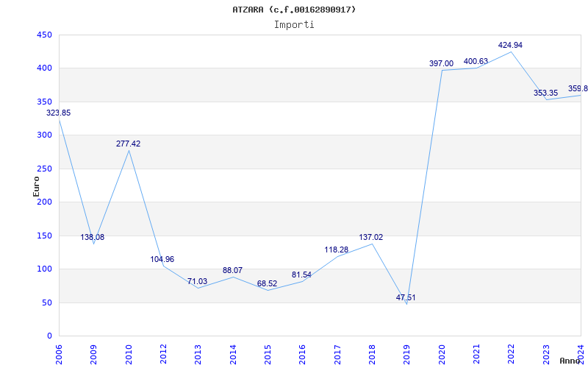Screen dimensions: 588x368
Task: Click the 300 y-axis tick label
Action: pyautogui.click(x=44, y=135)
